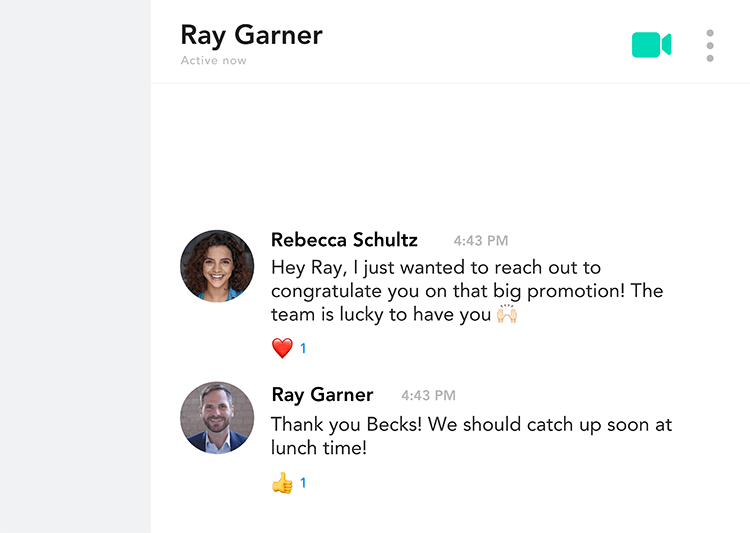Click the 4:43 PM timestamp on Rebecca's message
750x533 pixels.
pos(481,241)
